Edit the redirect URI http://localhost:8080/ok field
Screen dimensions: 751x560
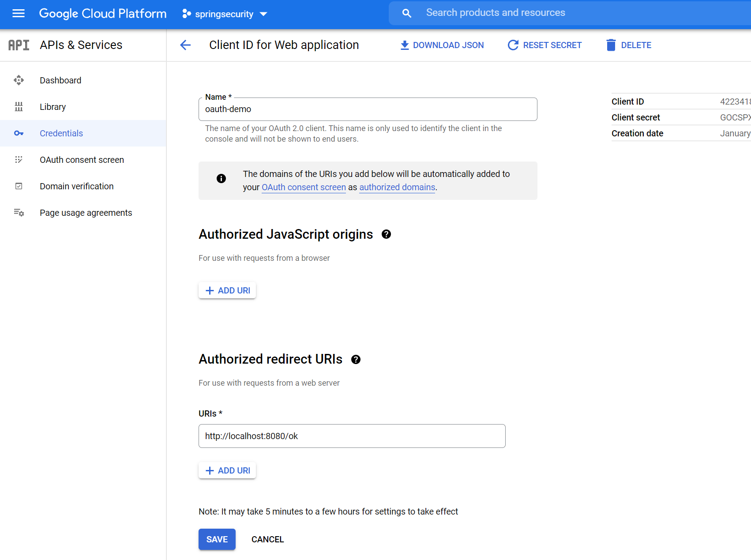(352, 436)
